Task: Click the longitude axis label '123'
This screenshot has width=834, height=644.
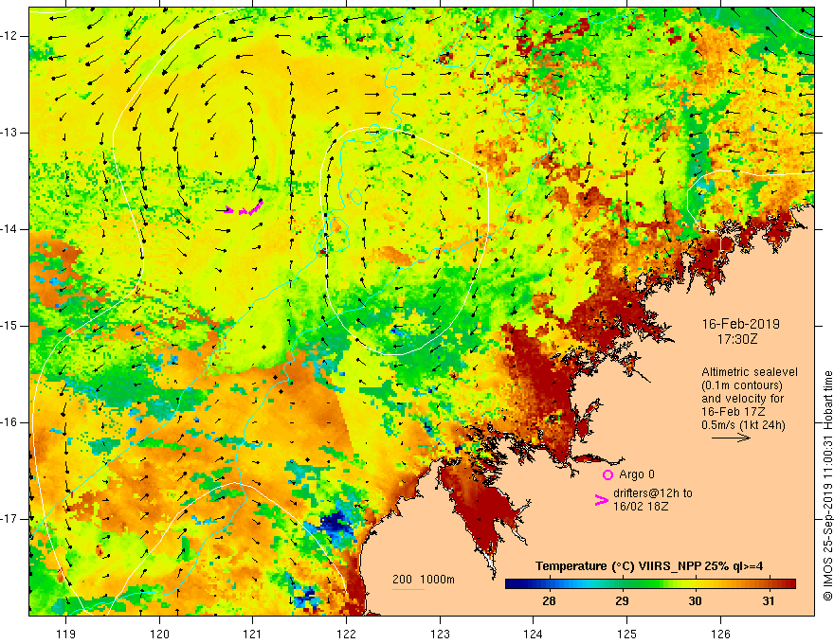Action: (x=440, y=634)
